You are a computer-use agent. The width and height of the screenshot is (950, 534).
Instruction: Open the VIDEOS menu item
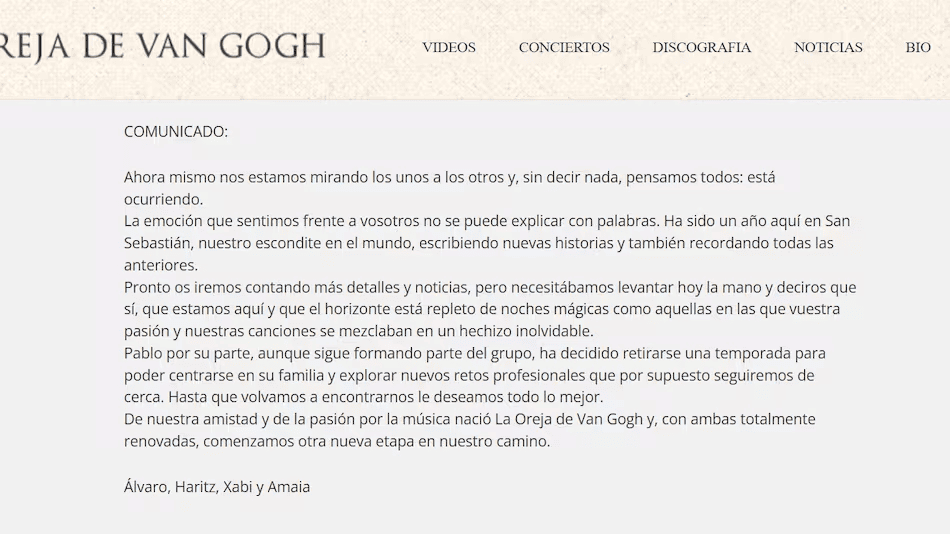(448, 47)
